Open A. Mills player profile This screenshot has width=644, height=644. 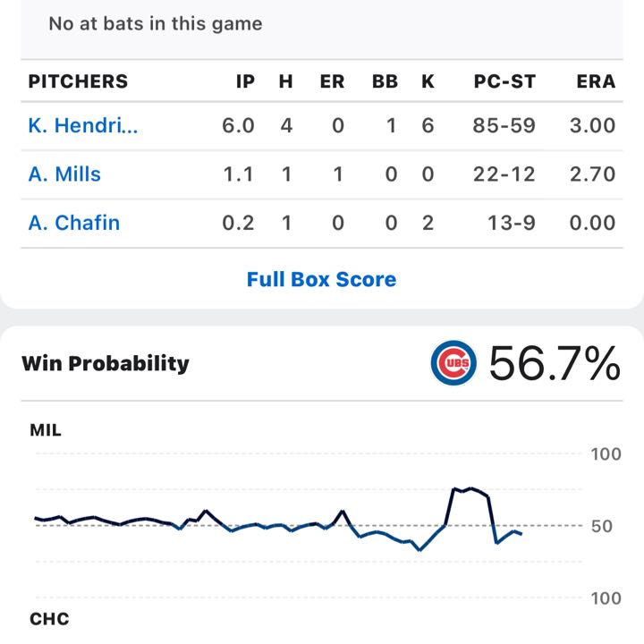pyautogui.click(x=64, y=174)
